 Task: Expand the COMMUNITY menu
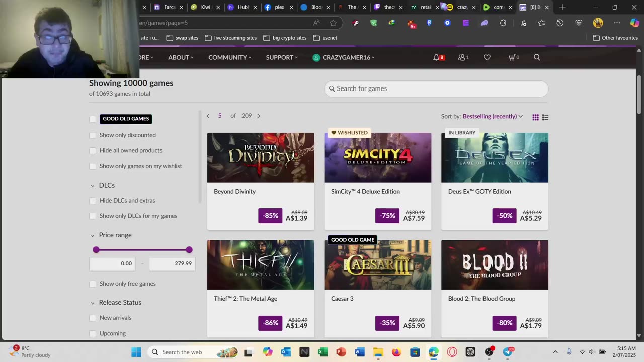point(229,57)
